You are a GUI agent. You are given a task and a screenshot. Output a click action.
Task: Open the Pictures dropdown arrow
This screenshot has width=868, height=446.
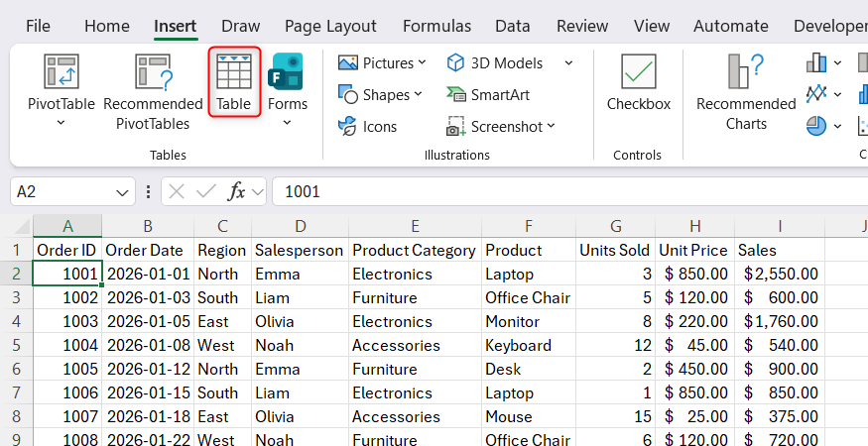click(x=423, y=62)
